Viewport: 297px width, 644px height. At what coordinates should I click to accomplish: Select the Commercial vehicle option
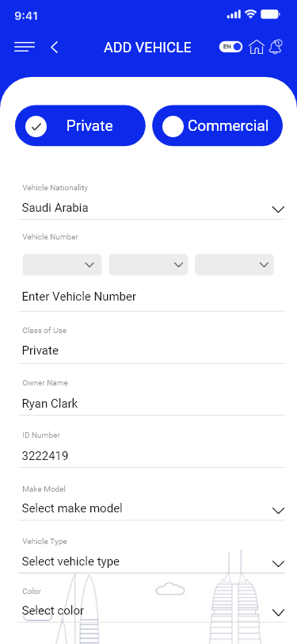click(x=218, y=125)
